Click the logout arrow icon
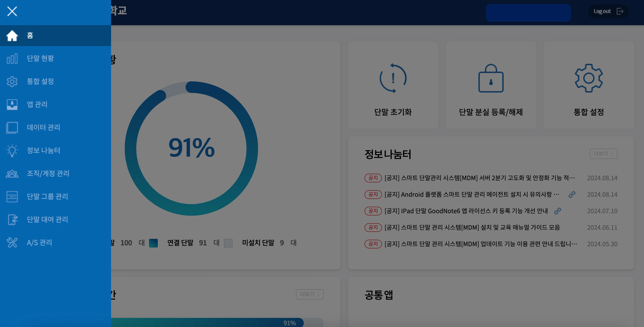This screenshot has width=644, height=327. 620,11
